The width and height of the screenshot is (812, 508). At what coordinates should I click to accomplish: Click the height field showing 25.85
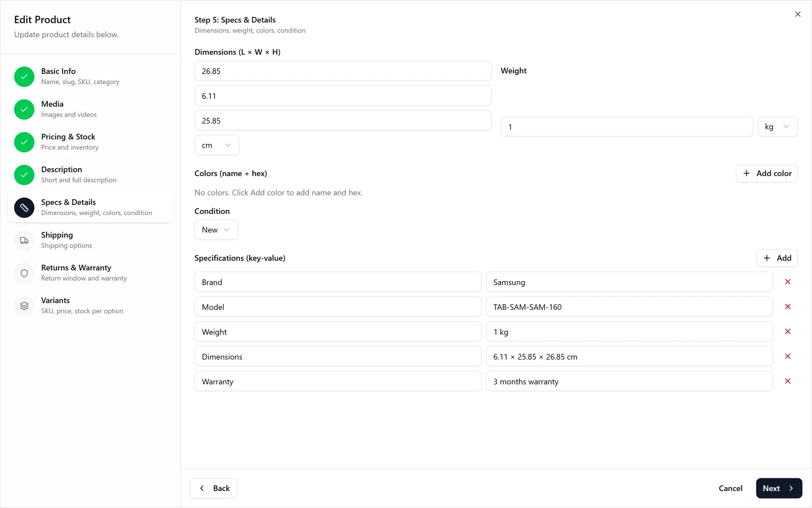343,121
